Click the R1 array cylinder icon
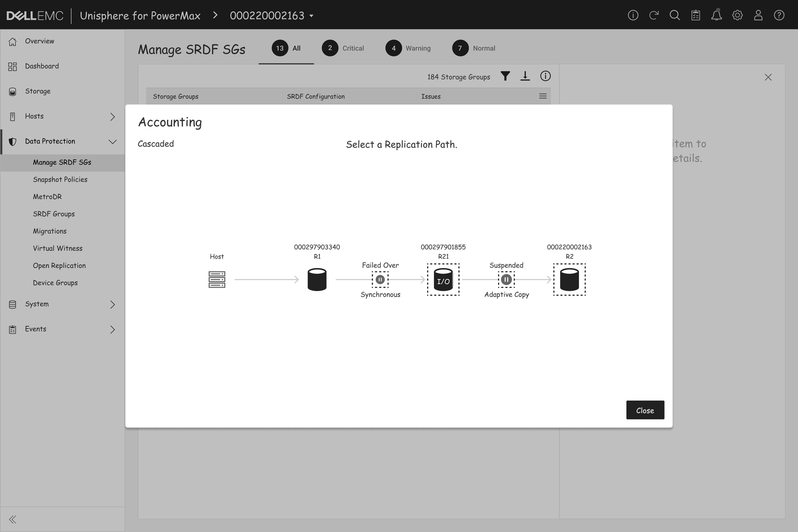 pos(317,280)
